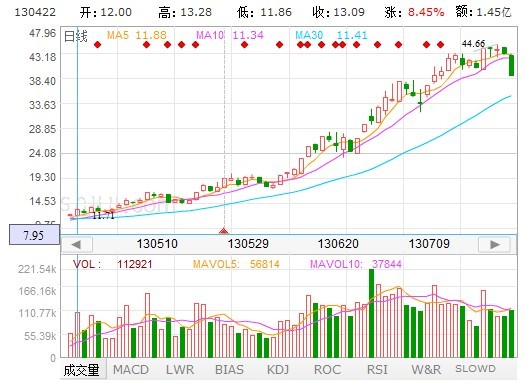527x390 pixels.
Task: Click the 130709 date label
Action: (x=429, y=244)
